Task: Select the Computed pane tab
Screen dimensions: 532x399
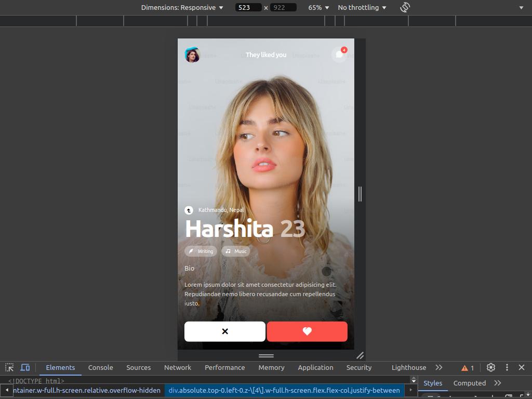Action: click(470, 383)
